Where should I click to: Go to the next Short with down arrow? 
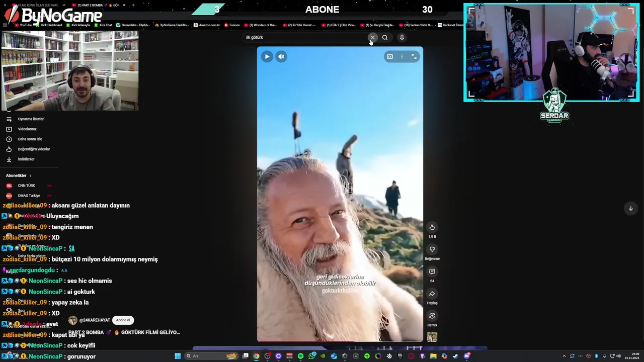tap(630, 208)
